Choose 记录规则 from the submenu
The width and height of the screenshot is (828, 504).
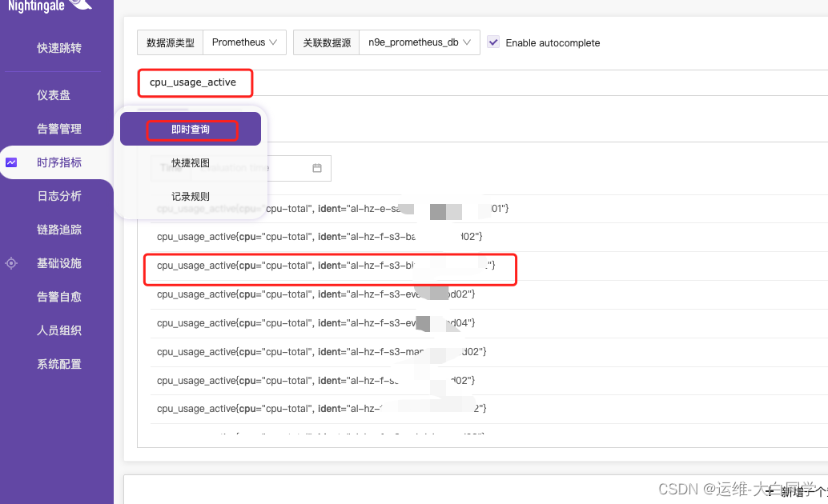[191, 196]
